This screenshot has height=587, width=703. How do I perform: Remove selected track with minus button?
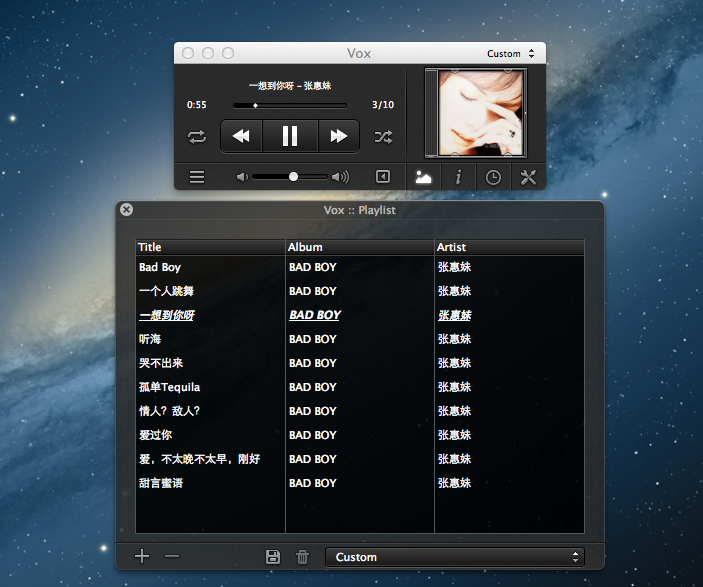pos(172,556)
